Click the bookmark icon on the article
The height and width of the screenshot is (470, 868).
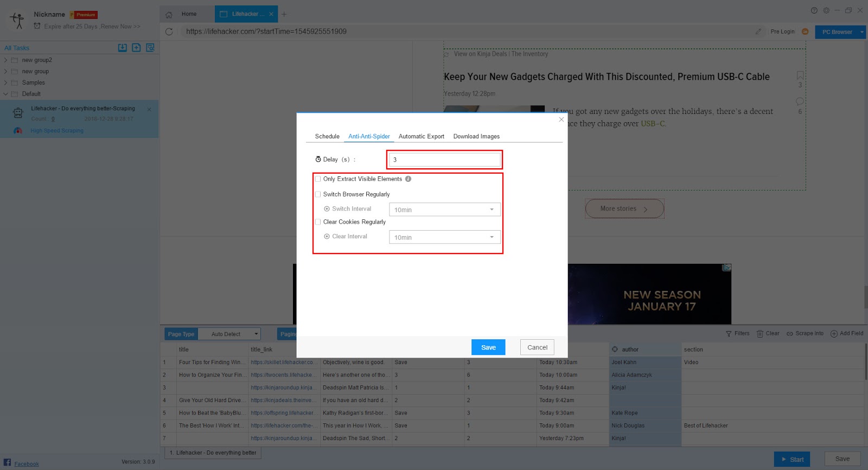800,75
